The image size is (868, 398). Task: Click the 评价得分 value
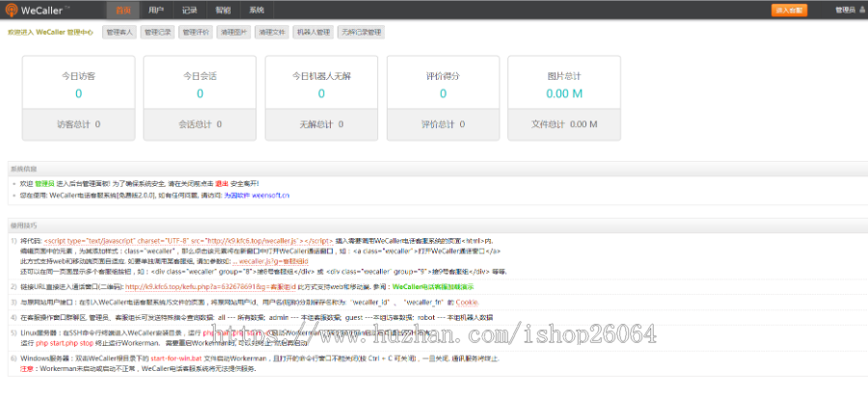tap(443, 93)
